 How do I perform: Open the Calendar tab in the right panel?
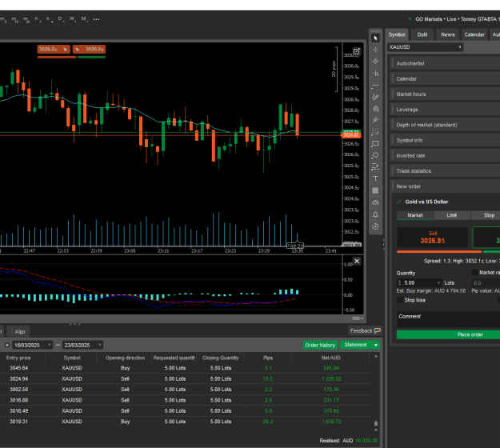474,34
